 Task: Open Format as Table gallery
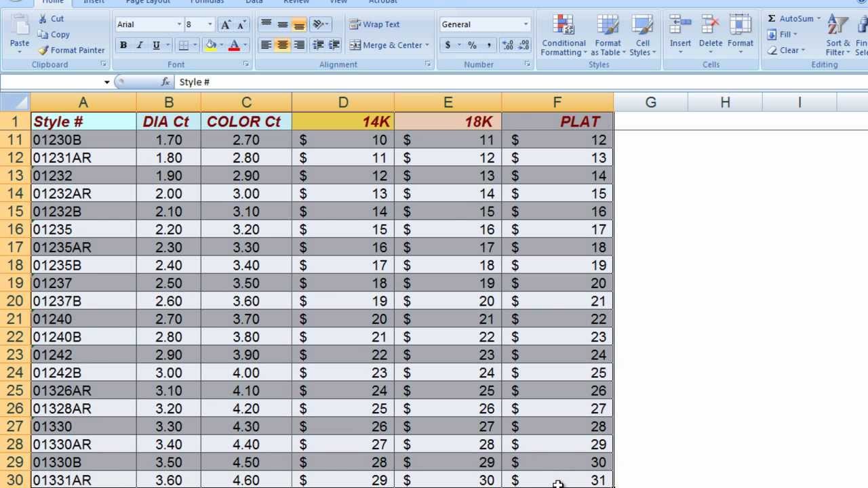tap(608, 35)
